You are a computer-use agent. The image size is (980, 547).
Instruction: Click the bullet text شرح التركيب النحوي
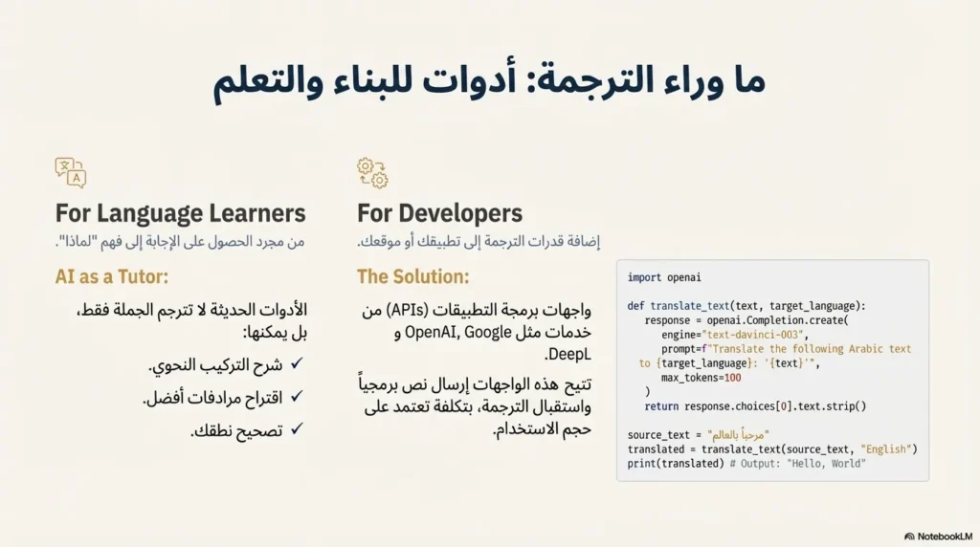[215, 365]
